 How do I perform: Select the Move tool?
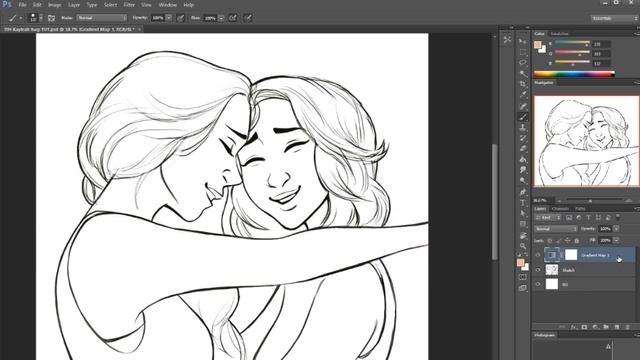click(523, 41)
